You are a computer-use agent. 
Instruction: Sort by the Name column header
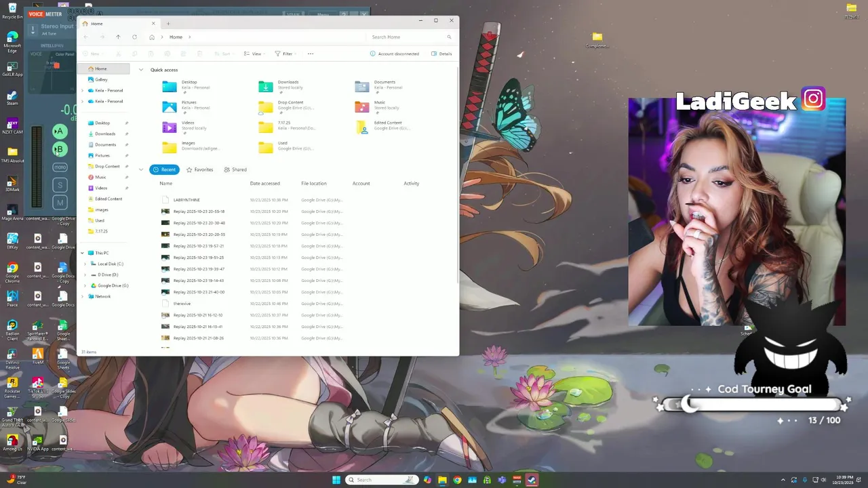pos(166,184)
